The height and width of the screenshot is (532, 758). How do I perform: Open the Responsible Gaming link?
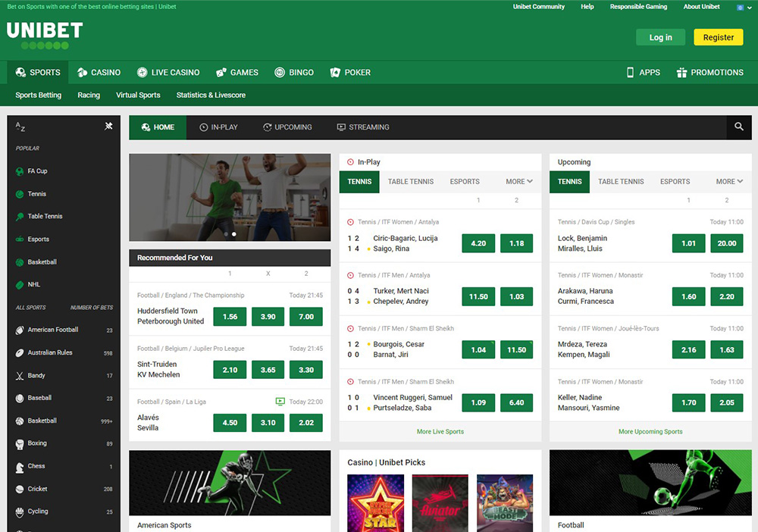pos(638,7)
